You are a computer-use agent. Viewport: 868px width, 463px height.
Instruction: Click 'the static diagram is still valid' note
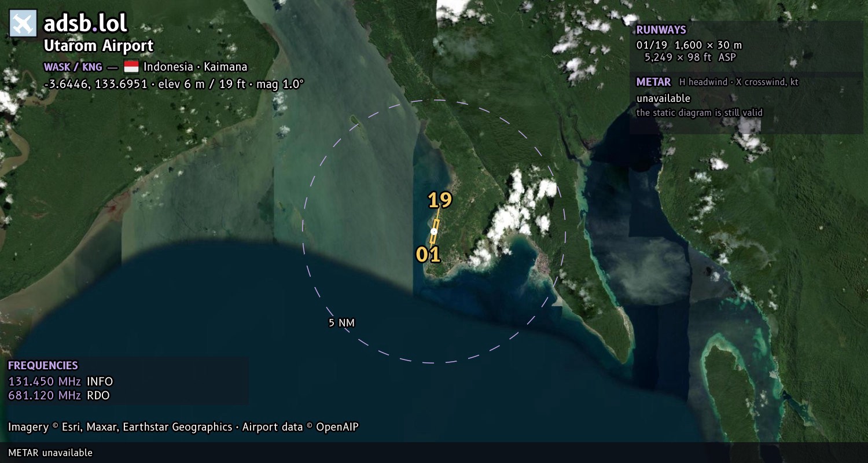tap(700, 113)
